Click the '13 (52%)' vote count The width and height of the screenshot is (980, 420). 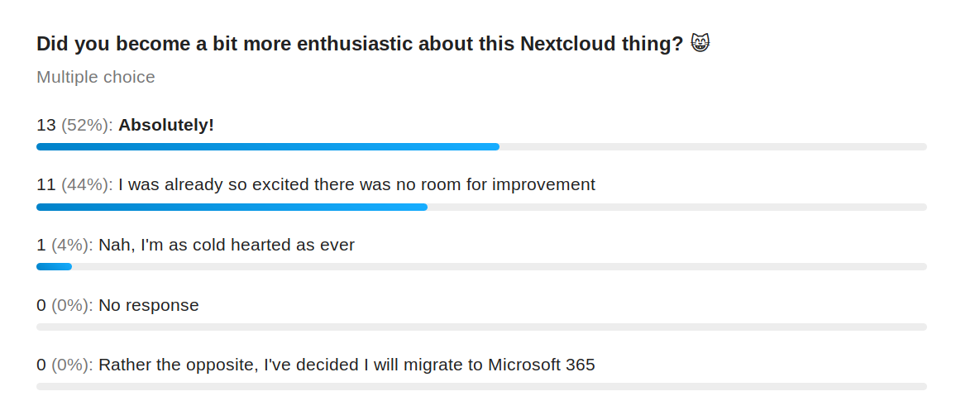74,125
